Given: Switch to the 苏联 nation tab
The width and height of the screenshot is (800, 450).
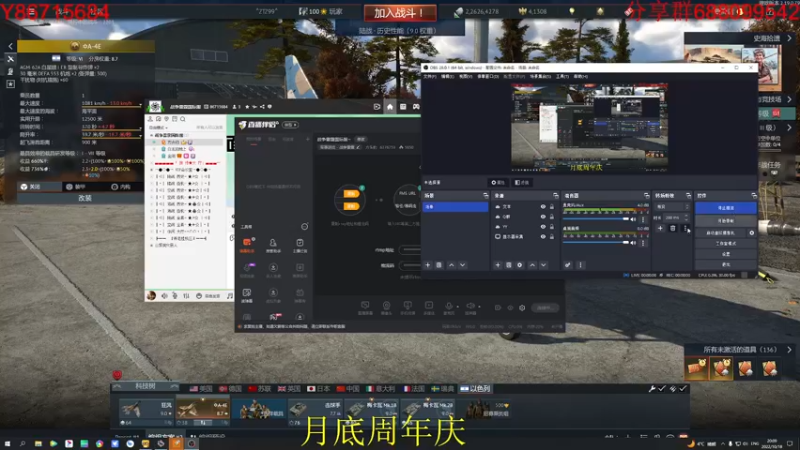Looking at the screenshot, I should click(x=260, y=389).
